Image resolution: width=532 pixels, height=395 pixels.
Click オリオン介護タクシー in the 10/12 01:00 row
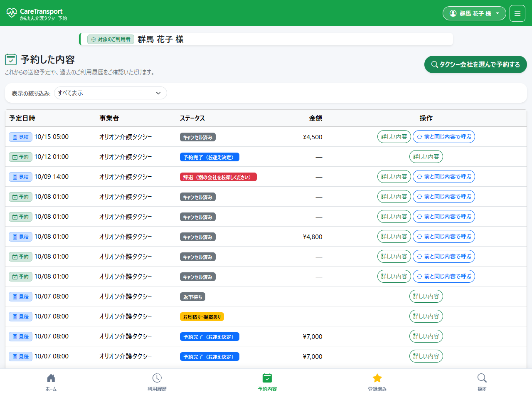click(x=126, y=157)
